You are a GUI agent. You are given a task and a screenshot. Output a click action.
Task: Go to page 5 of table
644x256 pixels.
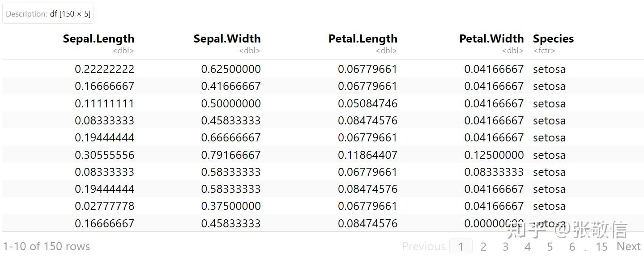pos(550,247)
